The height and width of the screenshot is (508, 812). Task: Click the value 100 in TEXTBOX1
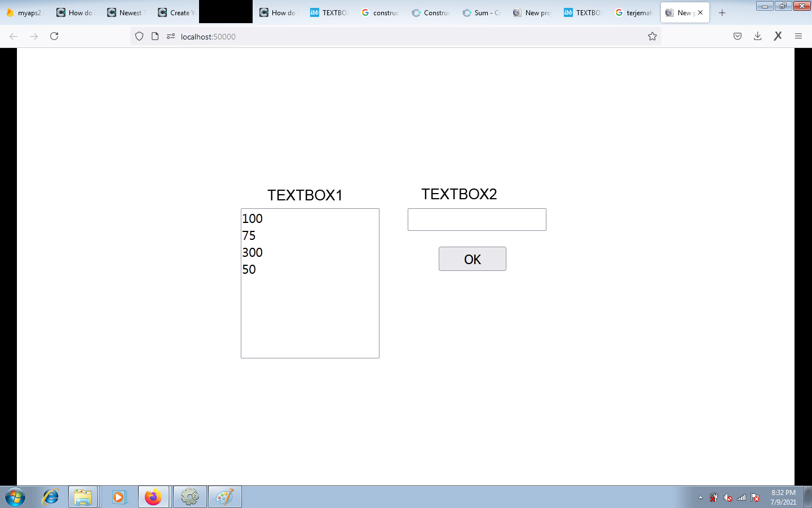pyautogui.click(x=253, y=218)
